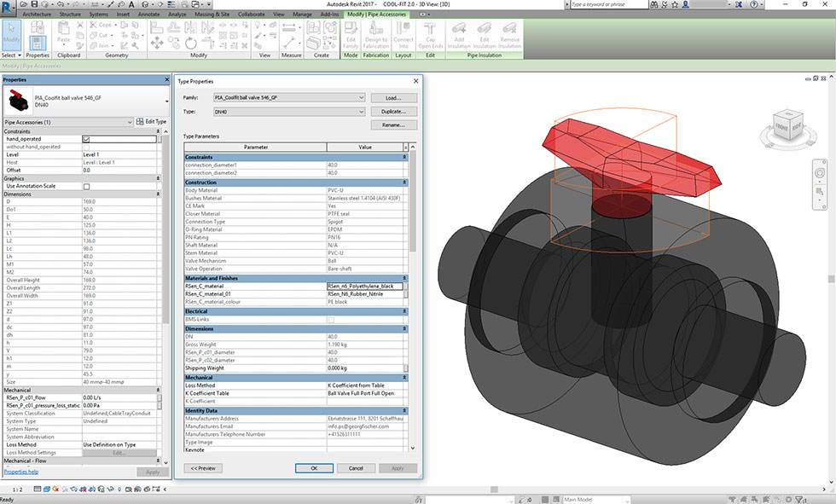Click the Design to Fabrication icon
This screenshot has width=836, height=504.
coord(376,35)
